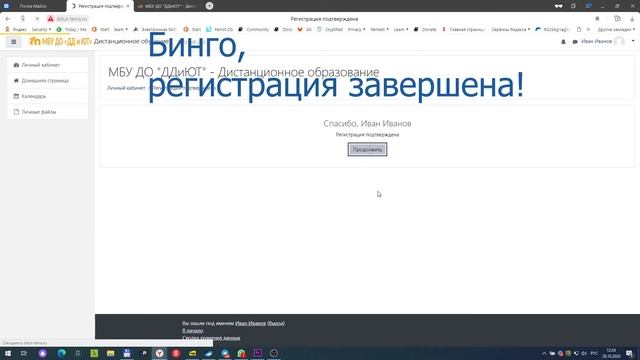Image resolution: width=640 pixels, height=360 pixels.
Task: Open the Premiere Pro taskbar icon
Action: point(258,353)
